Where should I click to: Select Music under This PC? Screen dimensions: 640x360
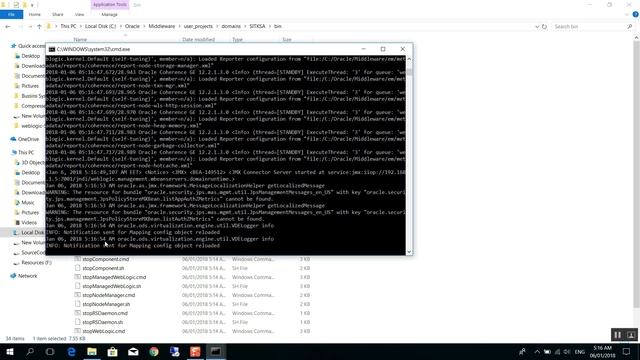pos(28,202)
